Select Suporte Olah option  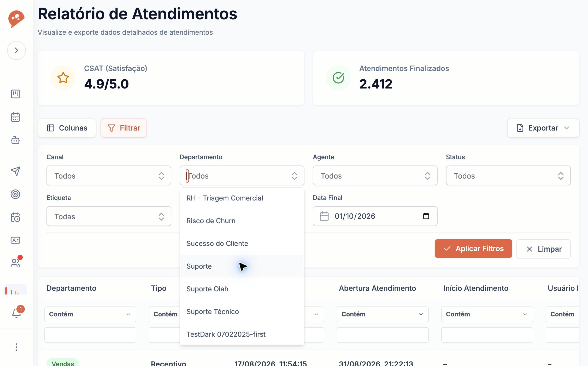(x=242, y=289)
